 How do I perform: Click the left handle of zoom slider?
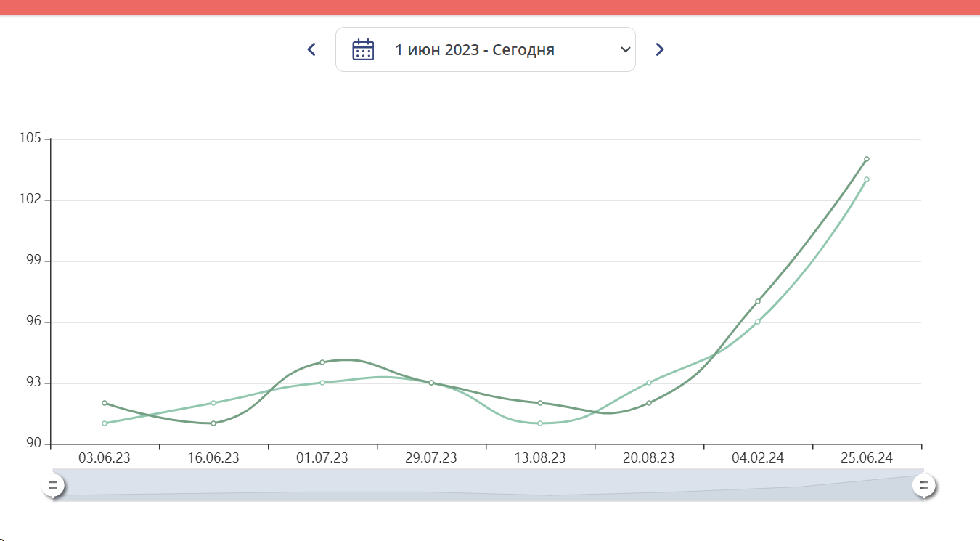tap(53, 485)
